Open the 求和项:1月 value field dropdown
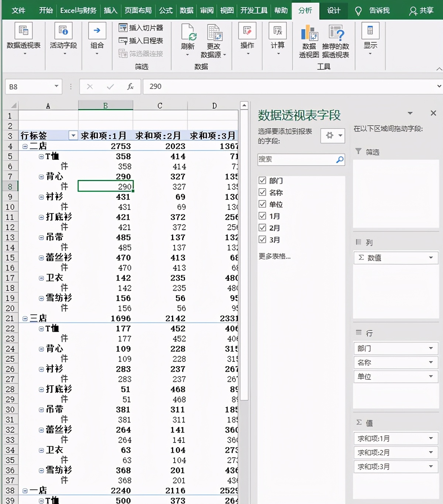Viewport: 443px width, 504px height. (431, 438)
